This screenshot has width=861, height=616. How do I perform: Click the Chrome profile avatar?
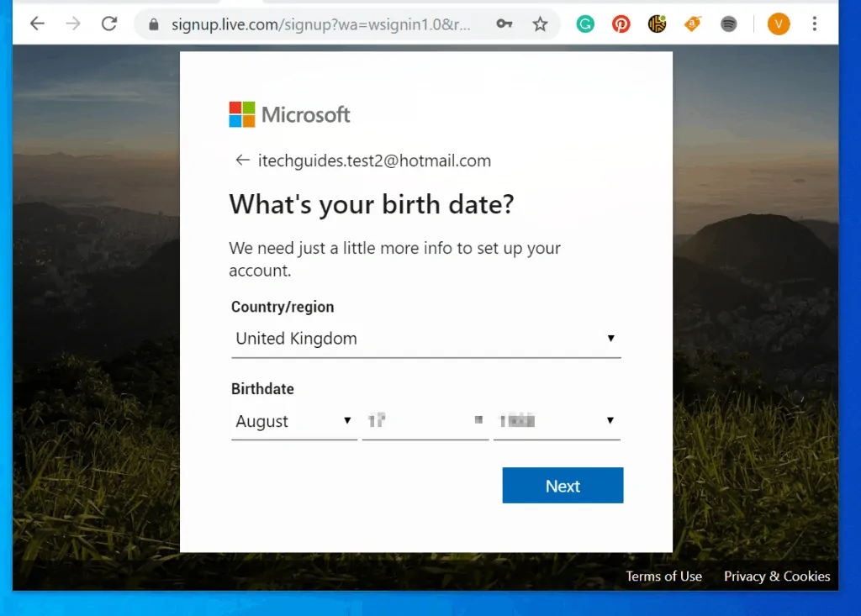[x=779, y=24]
